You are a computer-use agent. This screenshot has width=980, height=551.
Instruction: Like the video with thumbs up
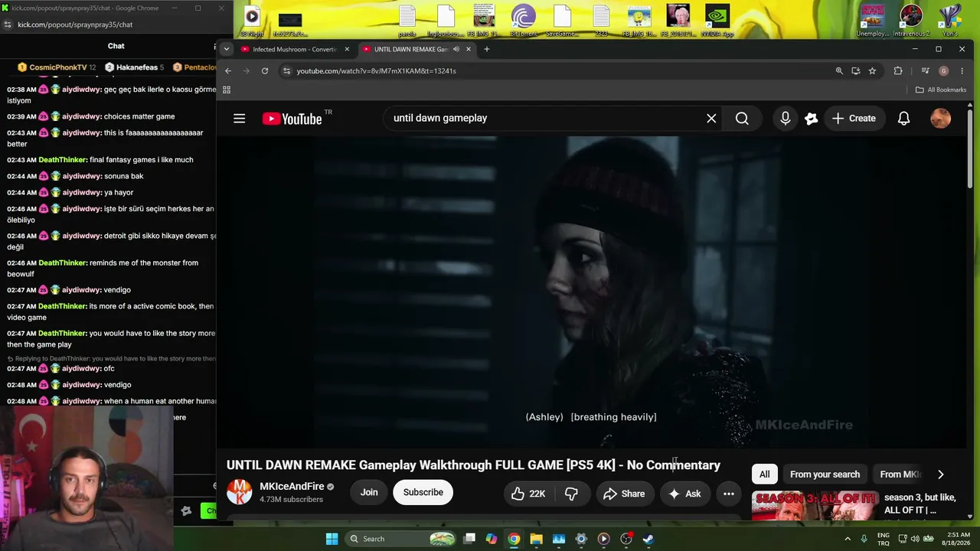click(528, 494)
